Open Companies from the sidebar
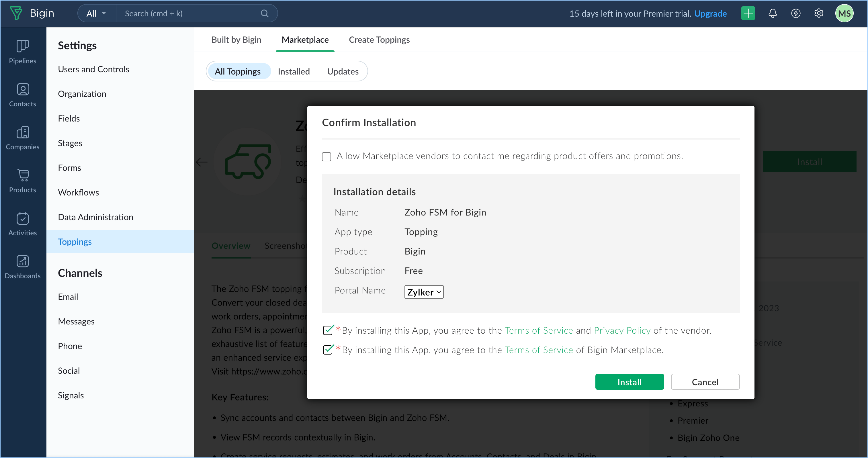 point(23,138)
